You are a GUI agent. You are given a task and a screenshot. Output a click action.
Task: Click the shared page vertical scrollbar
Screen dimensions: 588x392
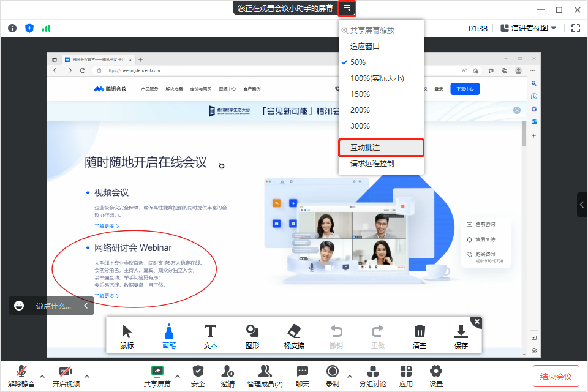pyautogui.click(x=524, y=134)
